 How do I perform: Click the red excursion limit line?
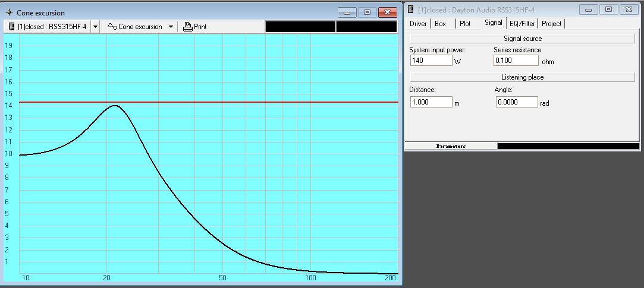tap(209, 102)
